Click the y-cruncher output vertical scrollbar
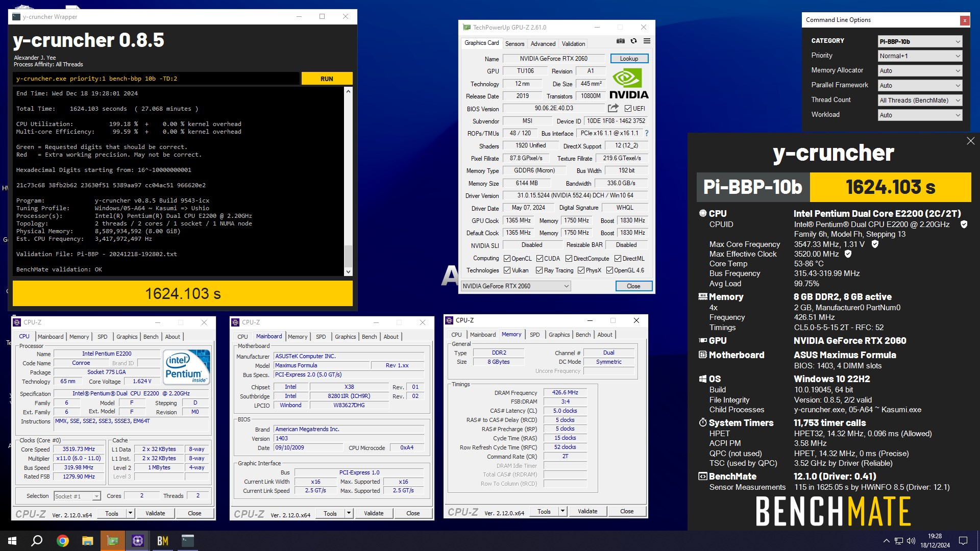The height and width of the screenshot is (551, 980). pos(348,181)
